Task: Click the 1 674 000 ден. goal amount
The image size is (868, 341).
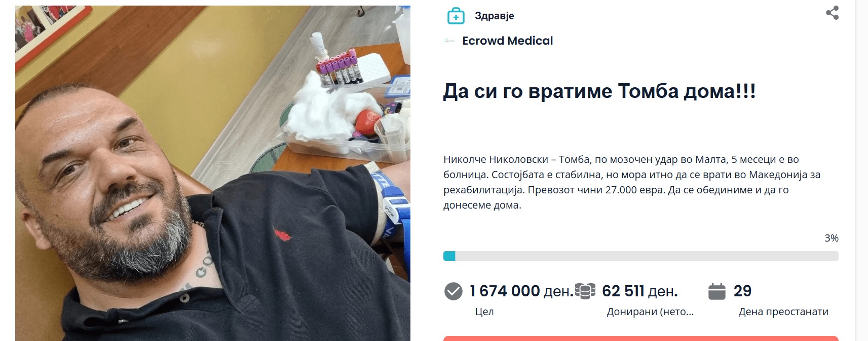Action: point(521,291)
